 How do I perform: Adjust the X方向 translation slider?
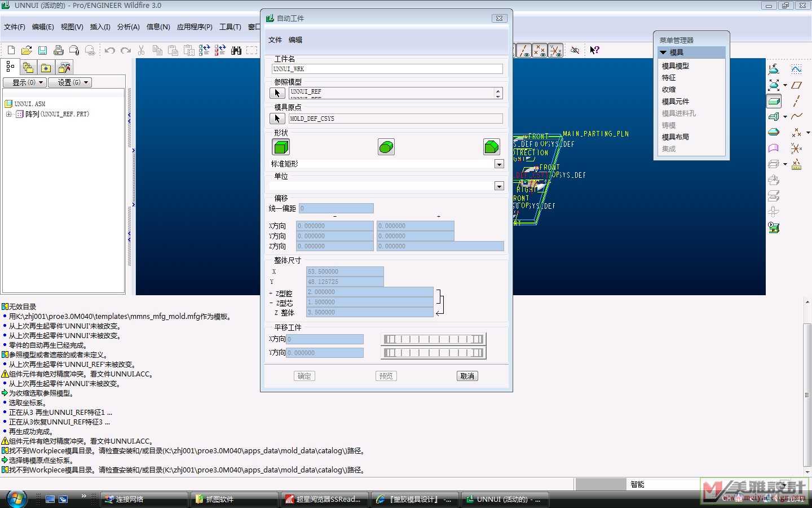pos(433,339)
